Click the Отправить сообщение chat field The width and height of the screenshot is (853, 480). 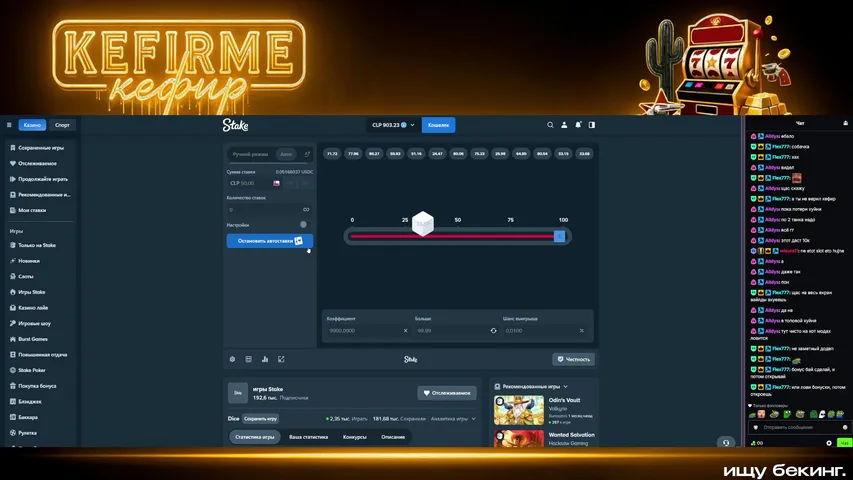click(799, 427)
